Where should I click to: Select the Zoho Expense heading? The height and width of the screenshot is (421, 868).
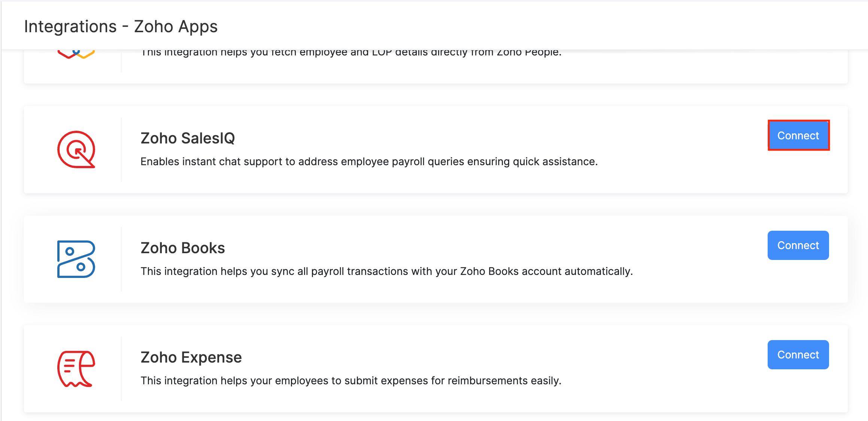tap(191, 357)
